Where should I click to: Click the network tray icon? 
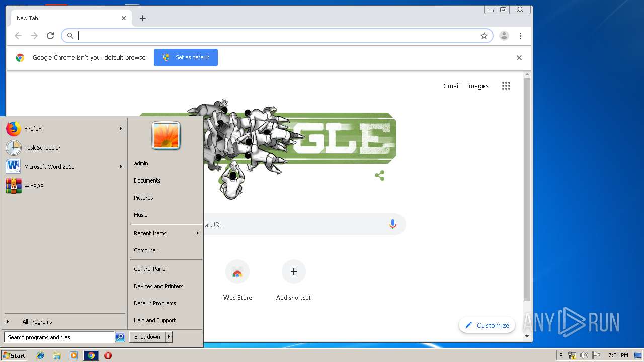(572, 355)
